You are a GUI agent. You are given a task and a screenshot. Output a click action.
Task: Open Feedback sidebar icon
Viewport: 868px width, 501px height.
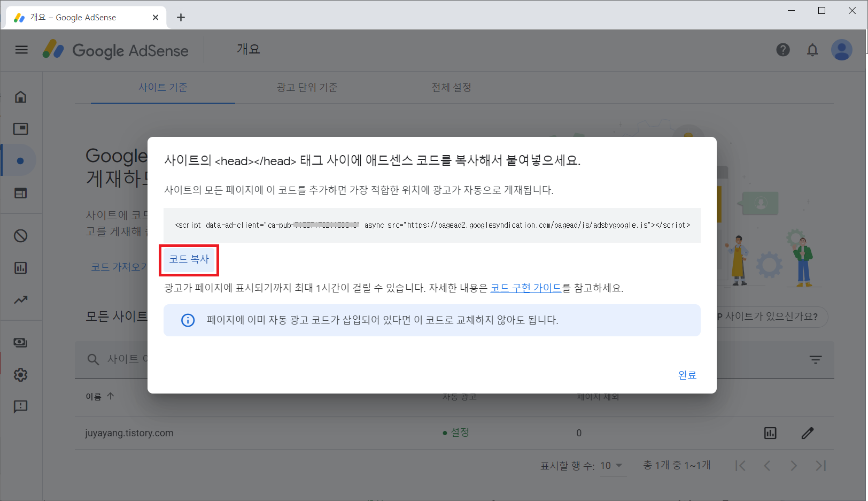(x=21, y=407)
